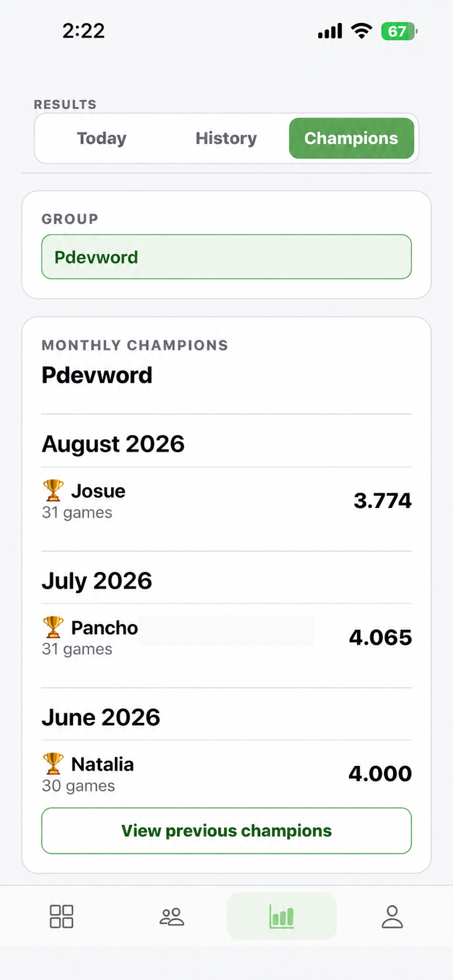The width and height of the screenshot is (453, 980).
Task: Open the groups people icon in bottom navigation
Action: (x=172, y=916)
